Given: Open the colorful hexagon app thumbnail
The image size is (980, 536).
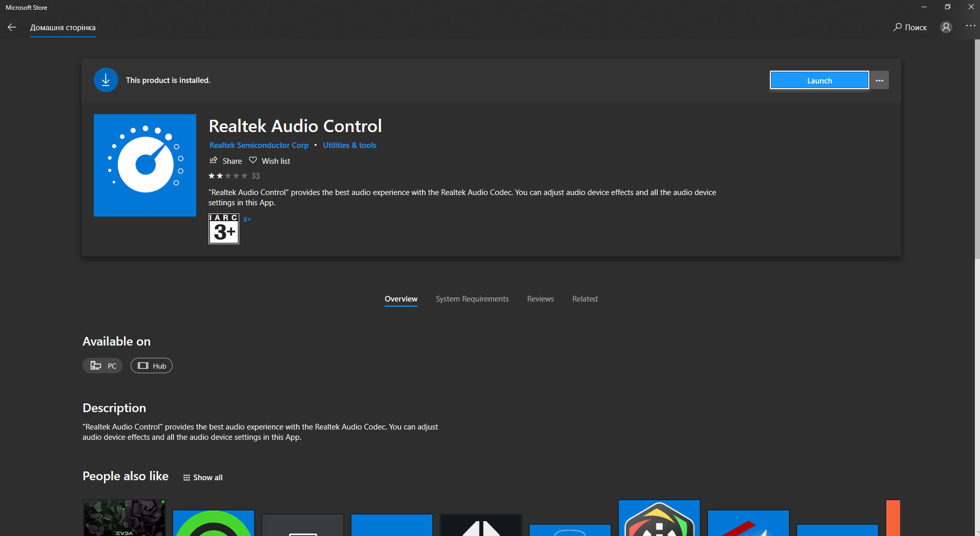Looking at the screenshot, I should (659, 518).
